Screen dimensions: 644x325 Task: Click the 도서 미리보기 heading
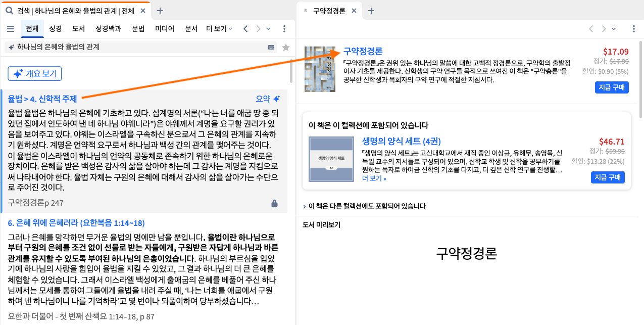coord(322,225)
